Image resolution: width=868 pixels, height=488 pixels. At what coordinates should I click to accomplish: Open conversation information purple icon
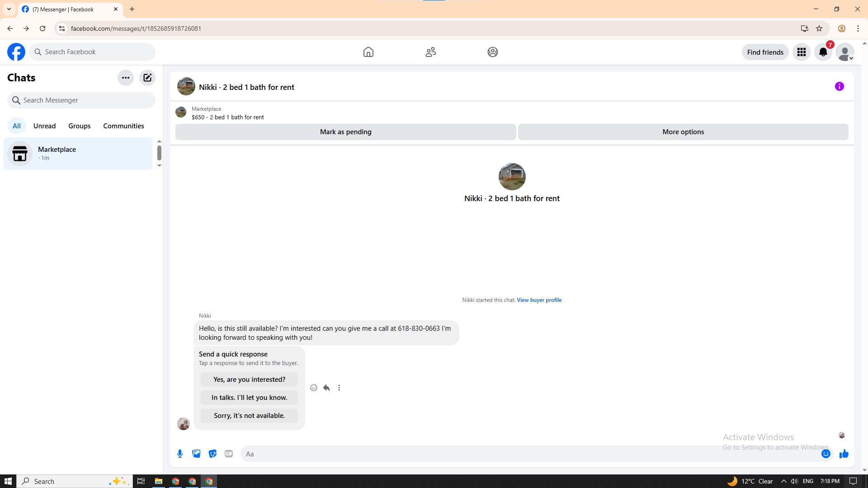[x=839, y=86]
